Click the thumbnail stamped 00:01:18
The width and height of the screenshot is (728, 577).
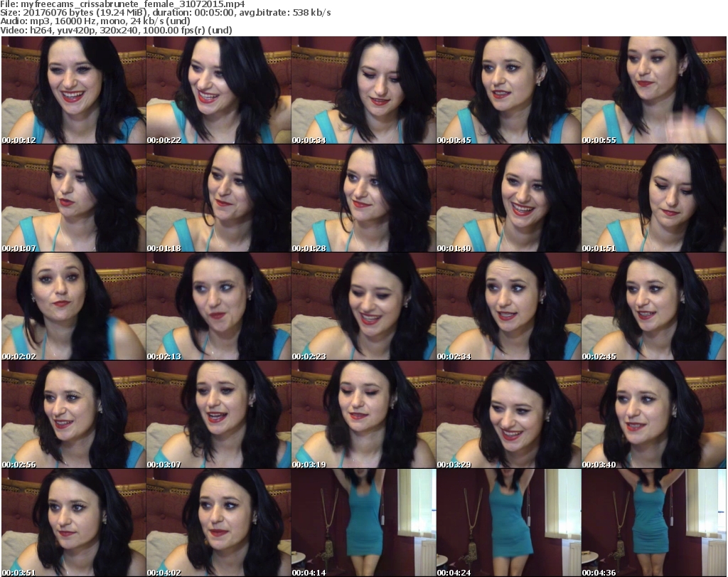pyautogui.click(x=219, y=198)
